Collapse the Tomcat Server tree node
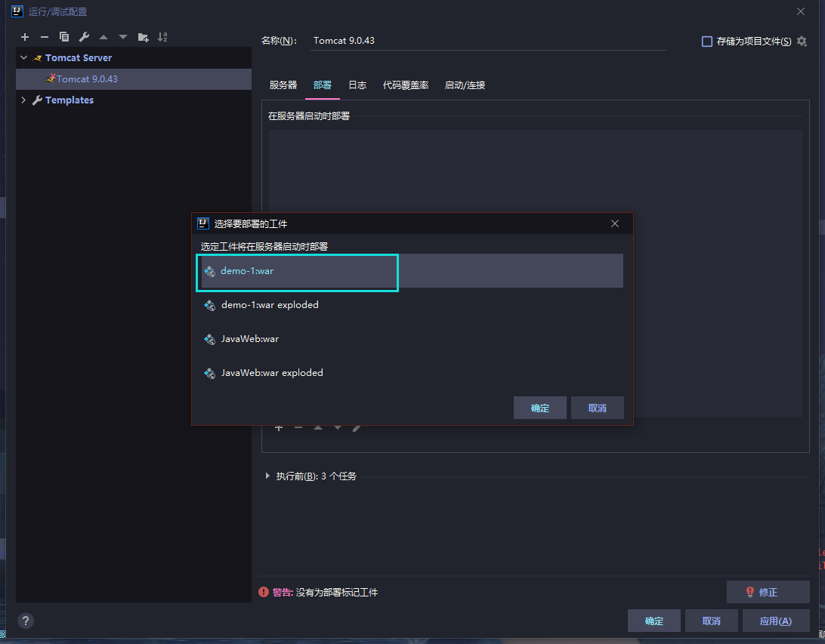This screenshot has height=644, width=825. tap(23, 58)
